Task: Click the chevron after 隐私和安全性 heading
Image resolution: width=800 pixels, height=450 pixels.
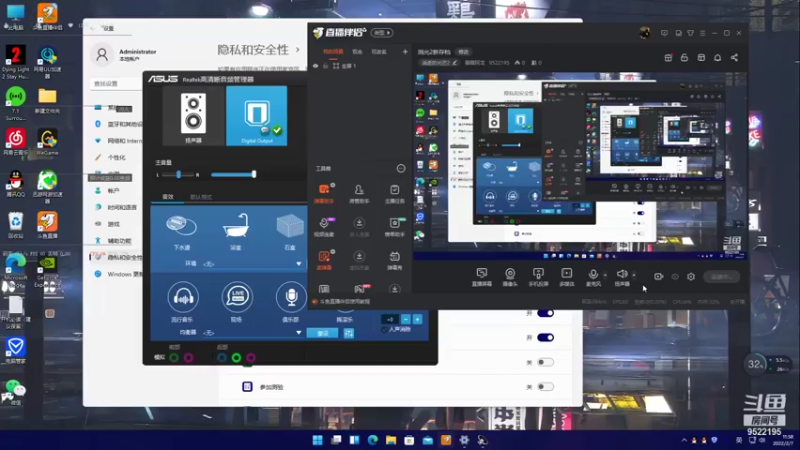Action: pyautogui.click(x=297, y=49)
